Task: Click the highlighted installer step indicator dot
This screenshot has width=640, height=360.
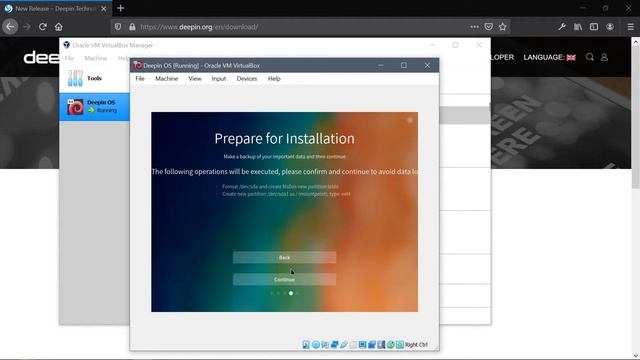Action: click(x=291, y=293)
